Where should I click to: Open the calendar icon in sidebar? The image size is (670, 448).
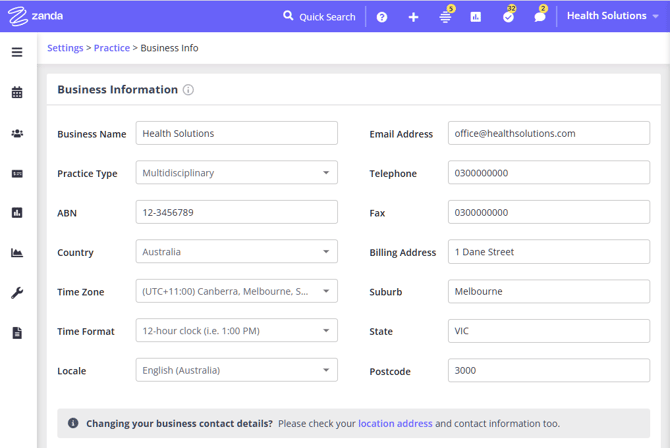coord(17,93)
